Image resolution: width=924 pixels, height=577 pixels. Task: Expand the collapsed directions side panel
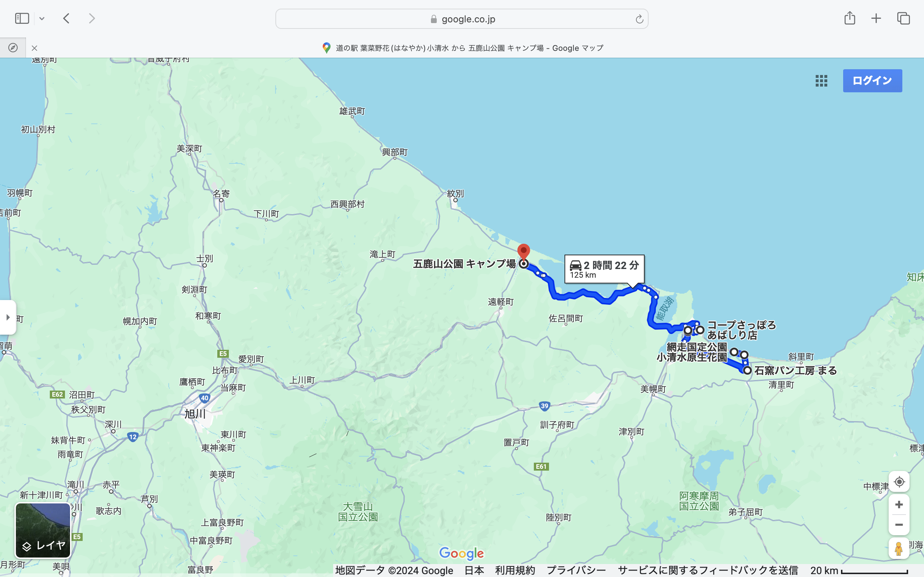click(8, 317)
